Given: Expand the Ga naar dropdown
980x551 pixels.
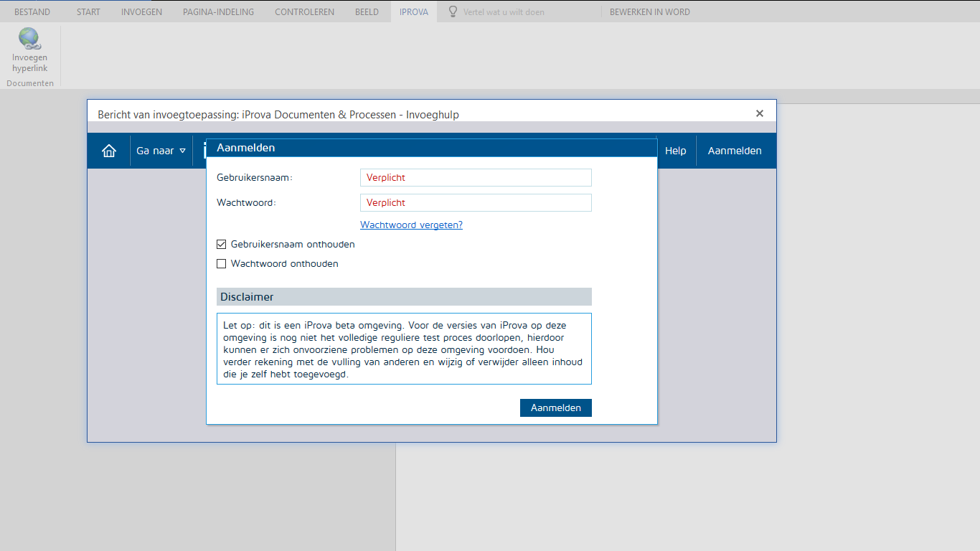Looking at the screenshot, I should (161, 151).
